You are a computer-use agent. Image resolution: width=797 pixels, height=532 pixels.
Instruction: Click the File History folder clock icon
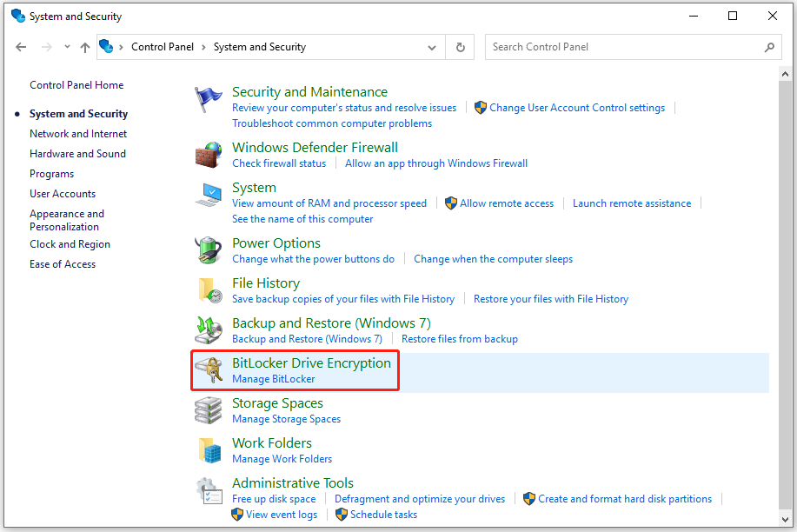209,289
